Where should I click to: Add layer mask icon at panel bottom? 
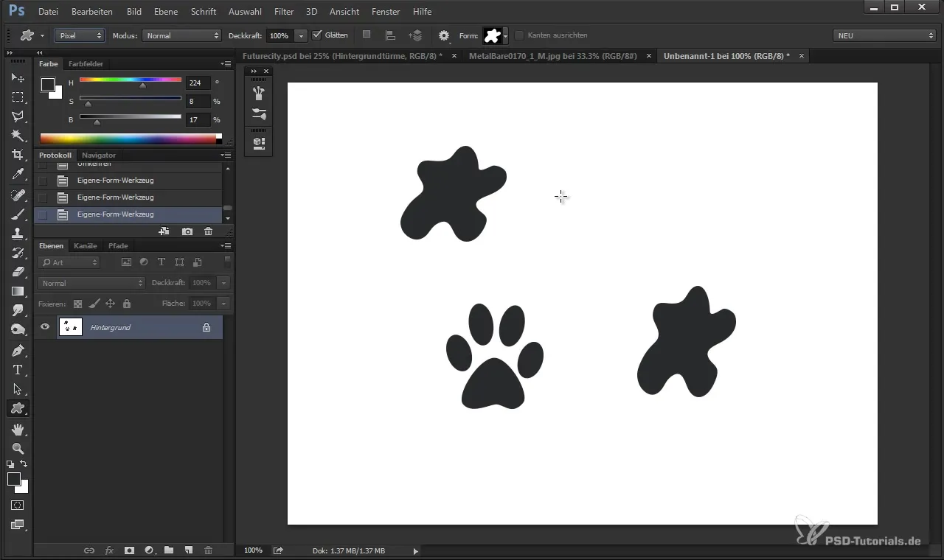click(129, 550)
